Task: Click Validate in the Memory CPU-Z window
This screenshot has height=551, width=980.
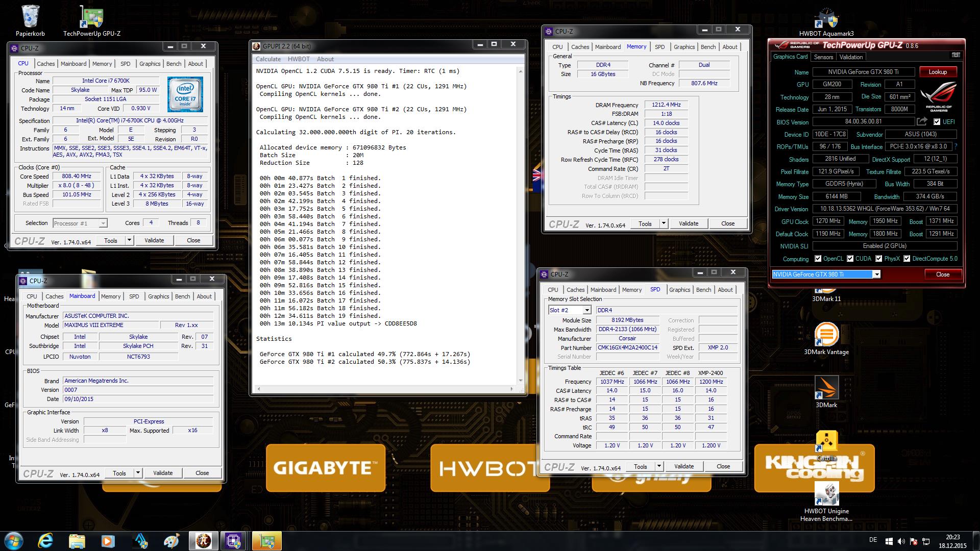Action: tap(689, 223)
